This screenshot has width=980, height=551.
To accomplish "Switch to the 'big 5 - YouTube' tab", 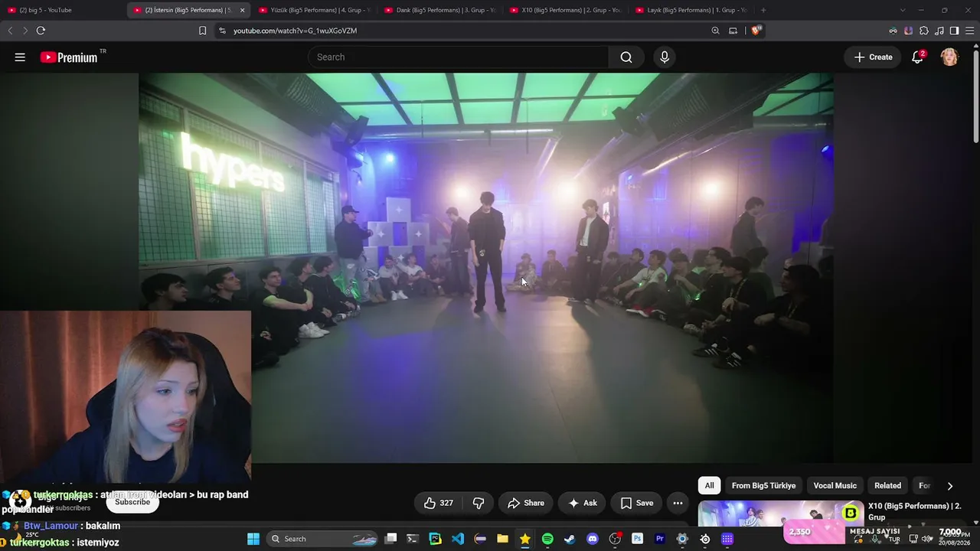I will click(x=63, y=10).
